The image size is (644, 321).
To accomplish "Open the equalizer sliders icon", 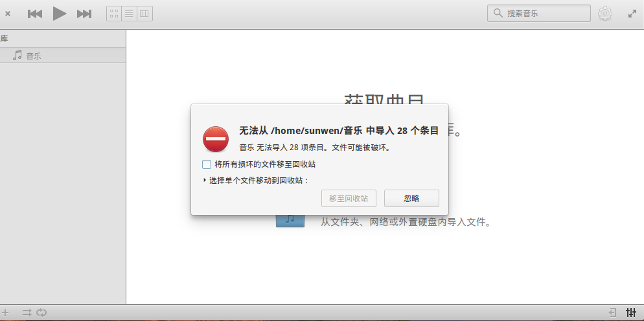I will [x=631, y=313].
